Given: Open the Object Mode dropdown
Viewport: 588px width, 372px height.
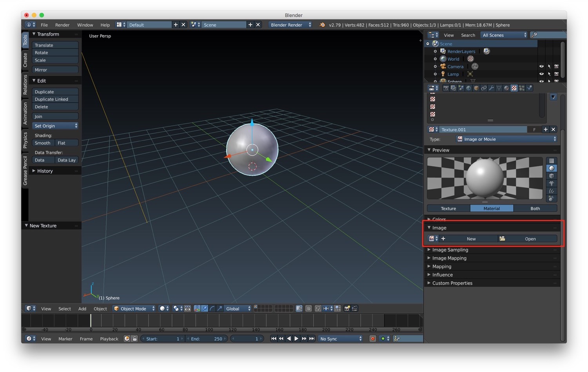Looking at the screenshot, I should click(134, 308).
